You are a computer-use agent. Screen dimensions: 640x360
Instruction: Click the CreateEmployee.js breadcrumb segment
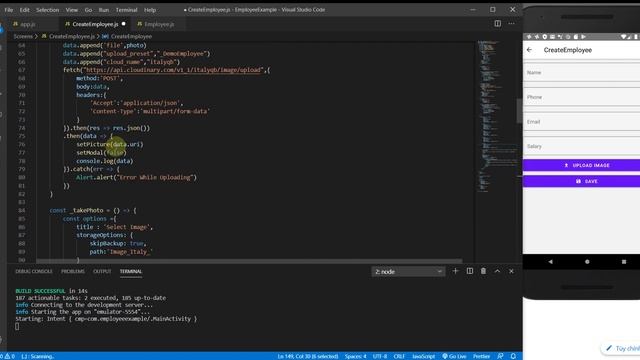[x=72, y=36]
